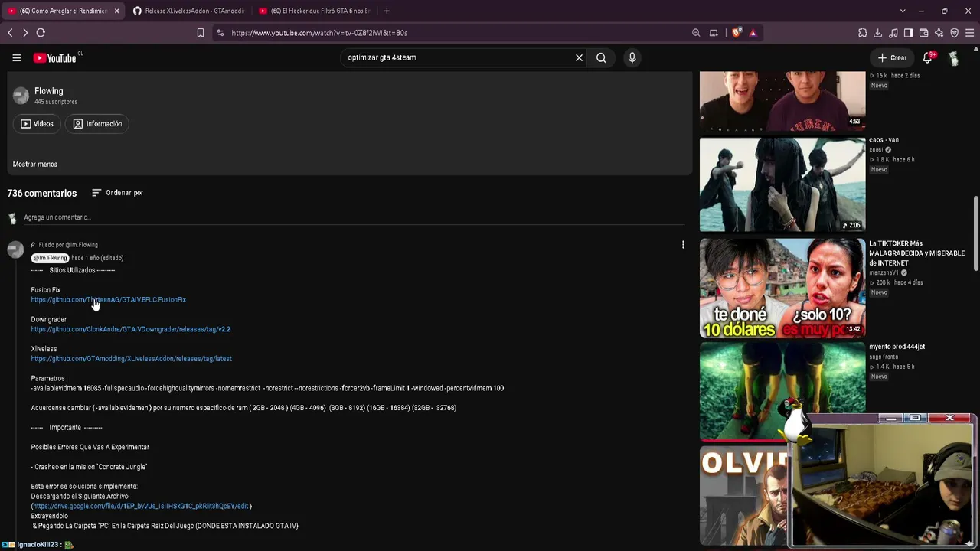
Task: Click the YouTube page vertical scrollbar
Action: [x=975, y=233]
